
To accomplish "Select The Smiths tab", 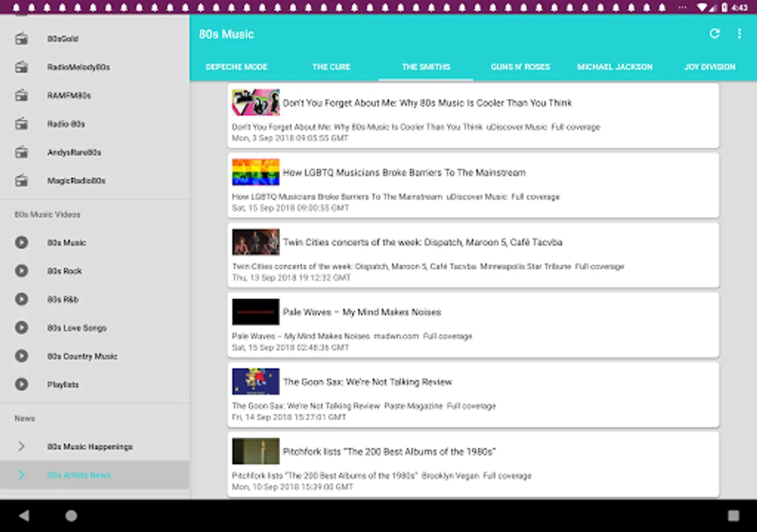I will tap(426, 67).
